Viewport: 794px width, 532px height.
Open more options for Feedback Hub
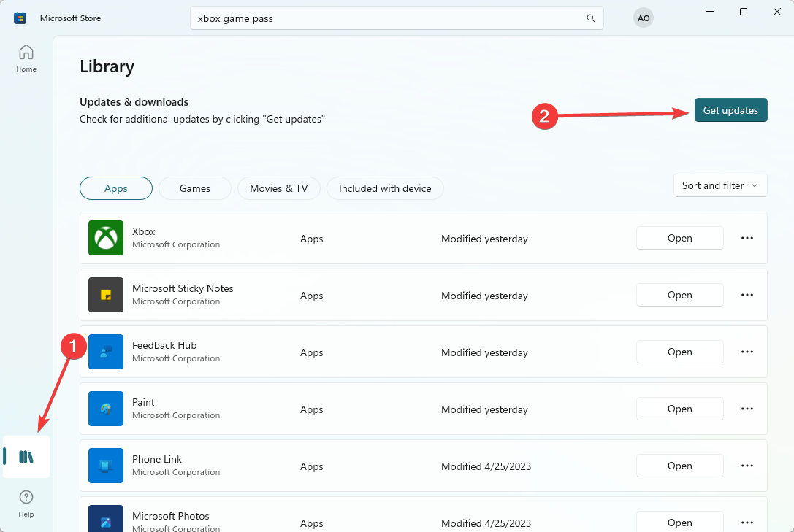(x=747, y=352)
